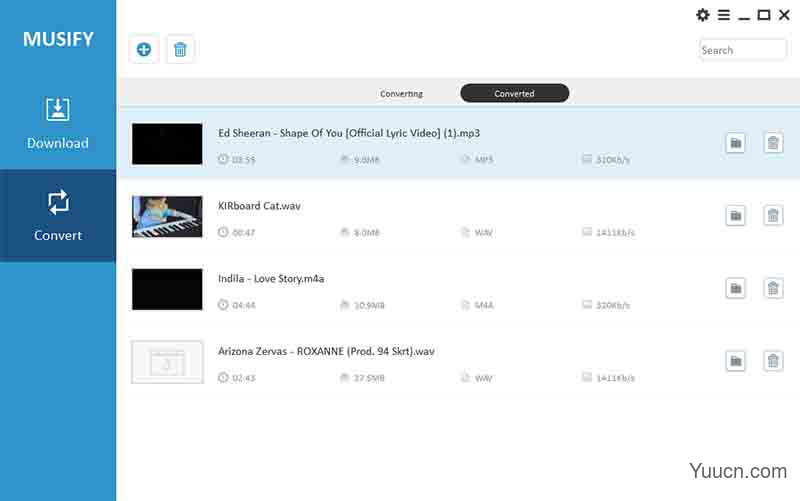The height and width of the screenshot is (501, 800).
Task: Select the Indila - Love Story.m4a title
Action: [x=271, y=279]
